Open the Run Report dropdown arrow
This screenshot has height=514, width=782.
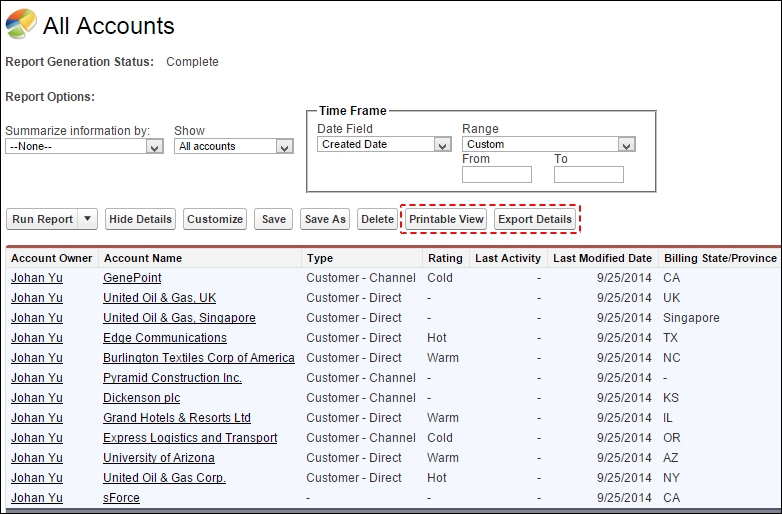point(87,219)
